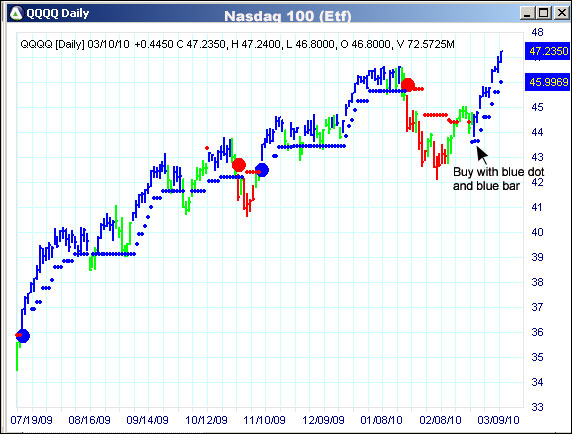This screenshot has width=572, height=434.
Task: Click the large red dot near price 46 in January
Action: point(408,85)
